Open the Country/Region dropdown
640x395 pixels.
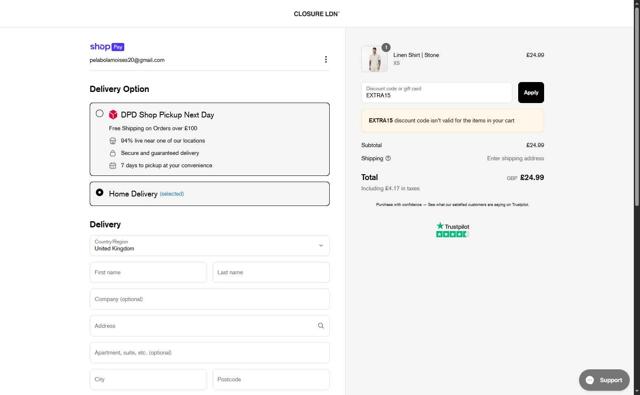[209, 246]
